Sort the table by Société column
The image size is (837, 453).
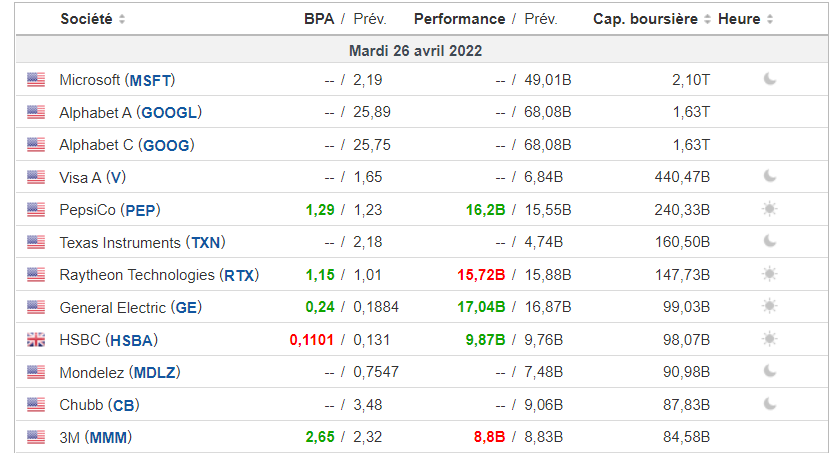coord(93,19)
